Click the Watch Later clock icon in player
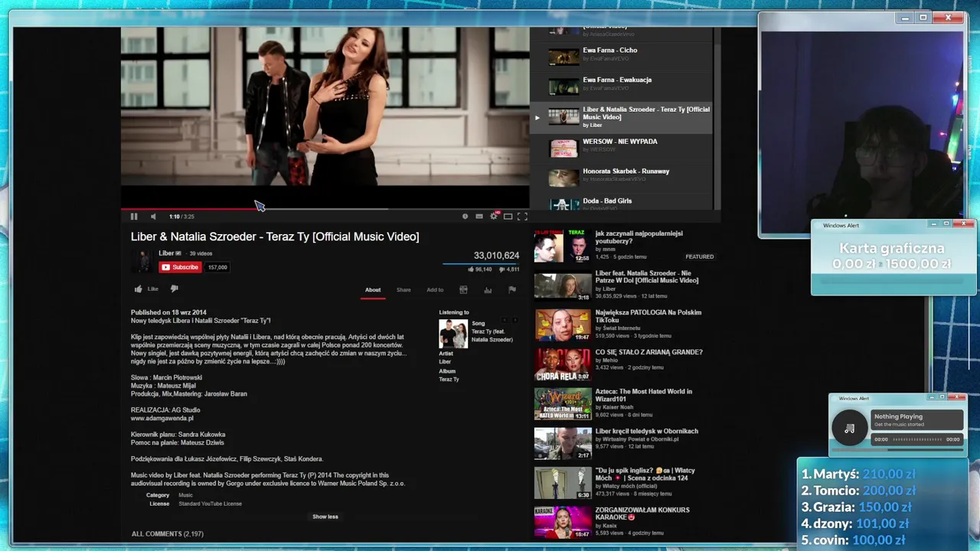 (x=465, y=217)
